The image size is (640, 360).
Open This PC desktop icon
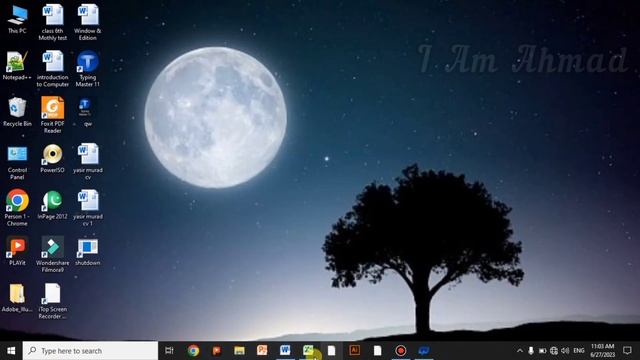[x=17, y=19]
